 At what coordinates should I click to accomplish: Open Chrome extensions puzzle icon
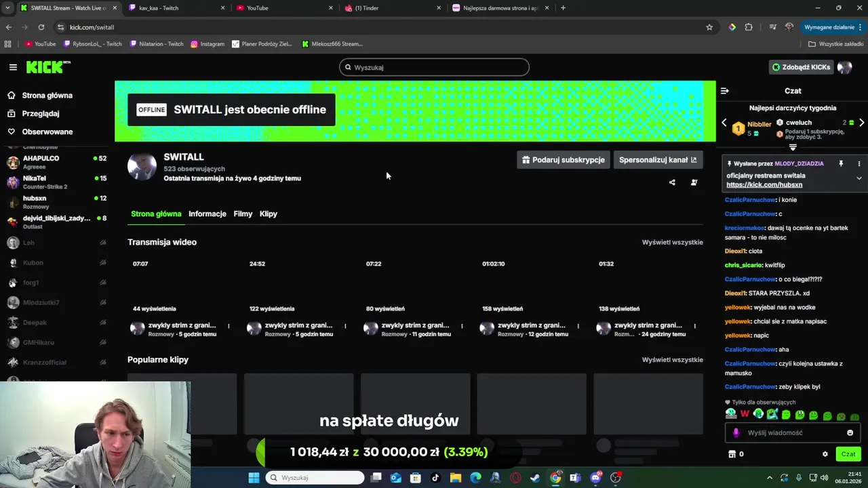749,27
